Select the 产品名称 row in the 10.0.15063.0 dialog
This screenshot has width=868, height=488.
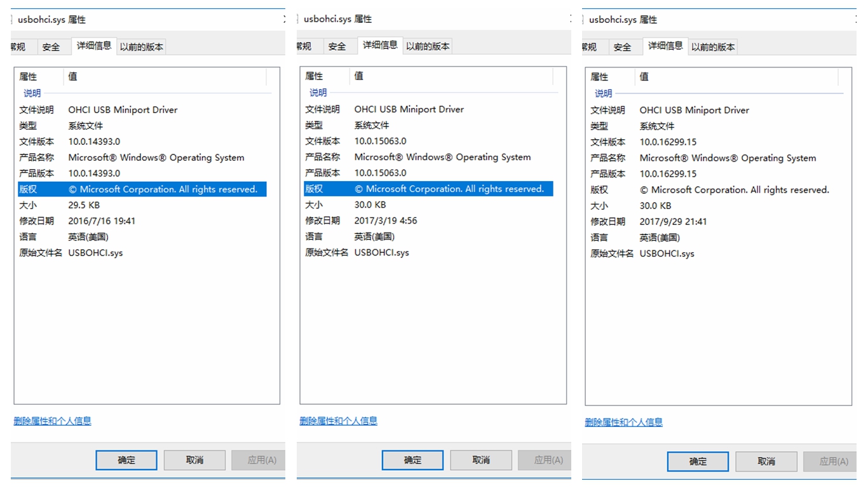[x=428, y=157]
